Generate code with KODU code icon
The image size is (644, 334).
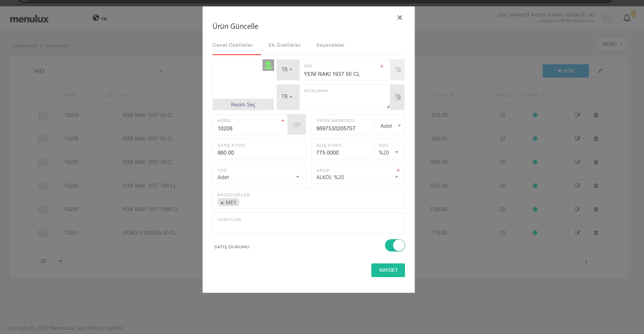297,125
